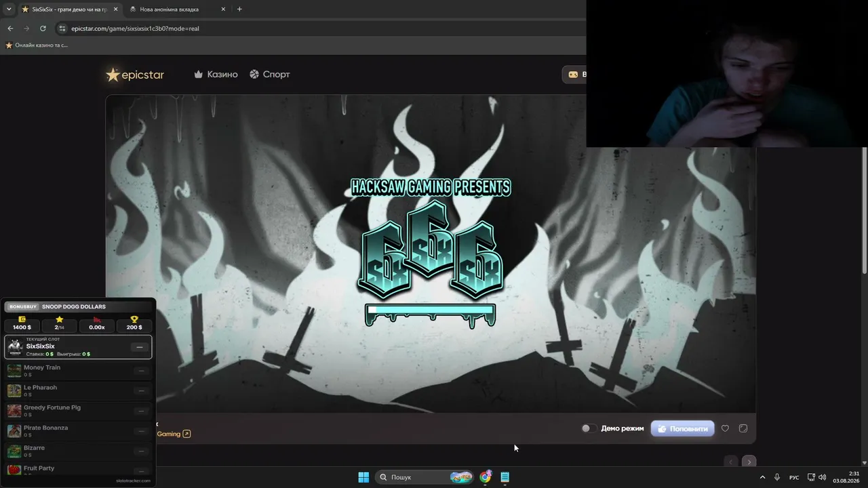This screenshot has width=868, height=488.
Task: Select Le Pharaoh in the slot list
Action: (x=78, y=390)
